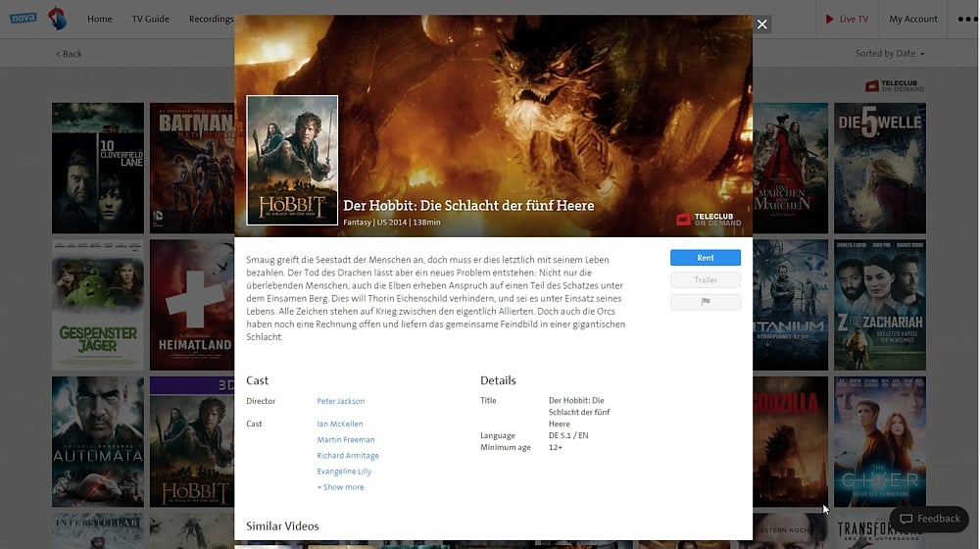Open The Giver movie poster
Screen dimensions: 980x549
tap(879, 441)
